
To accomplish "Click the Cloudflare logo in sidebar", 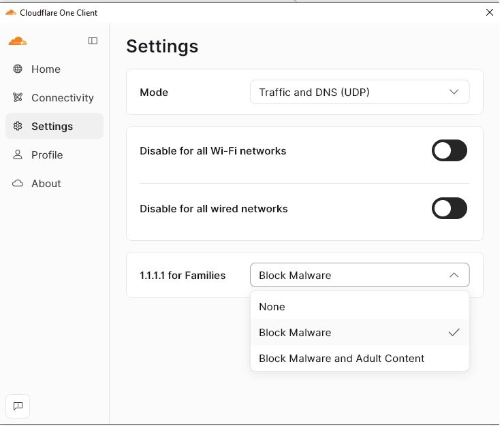I will click(18, 41).
